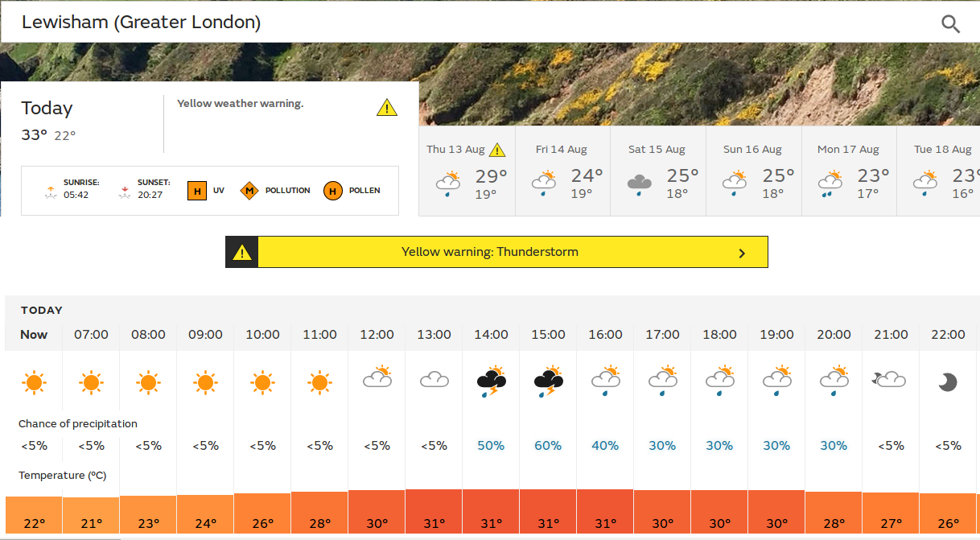Click the pollution moderate diamond icon
Viewport: 980px width, 540px height.
click(x=249, y=191)
